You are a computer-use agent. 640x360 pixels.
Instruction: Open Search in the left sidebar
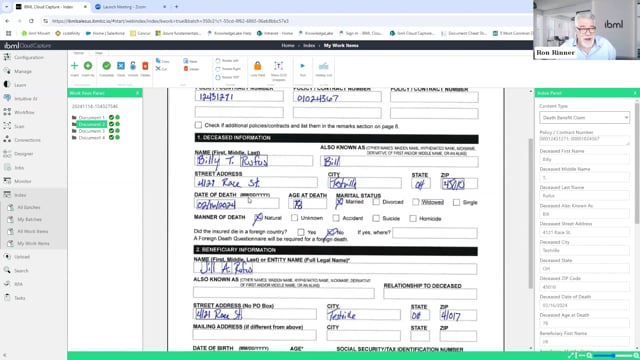tap(21, 271)
